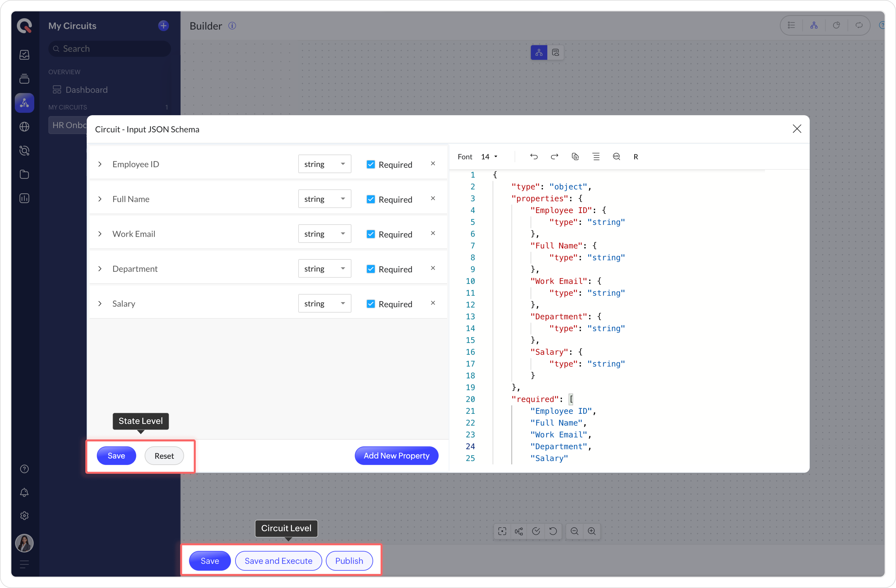The height and width of the screenshot is (588, 896).
Task: Click the copy icon in editor toolbar
Action: [575, 156]
